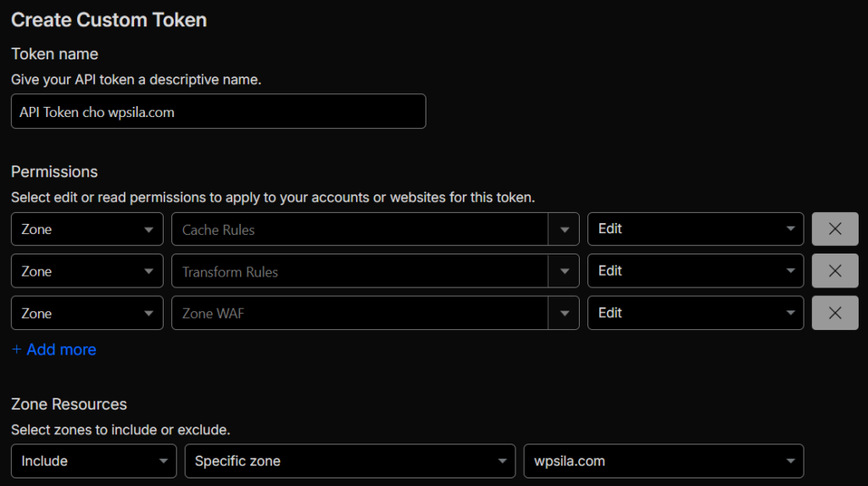The image size is (868, 486).
Task: Open the Zone WAF permission selector
Action: point(376,313)
